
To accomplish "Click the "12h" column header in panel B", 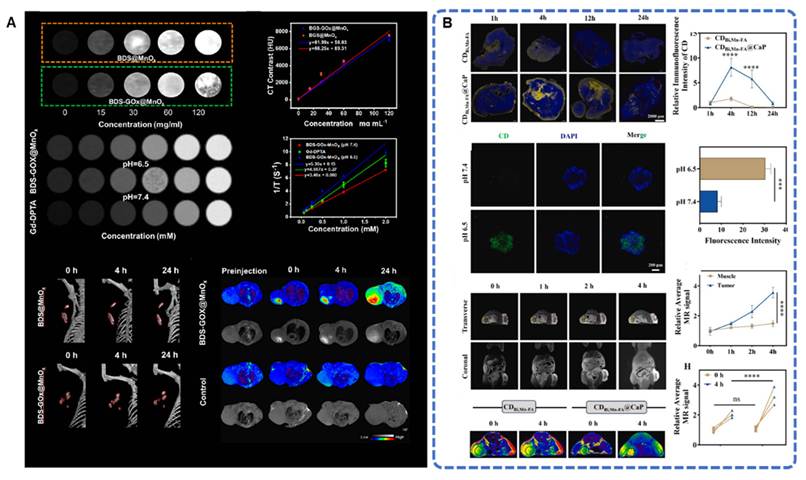I will pos(589,19).
